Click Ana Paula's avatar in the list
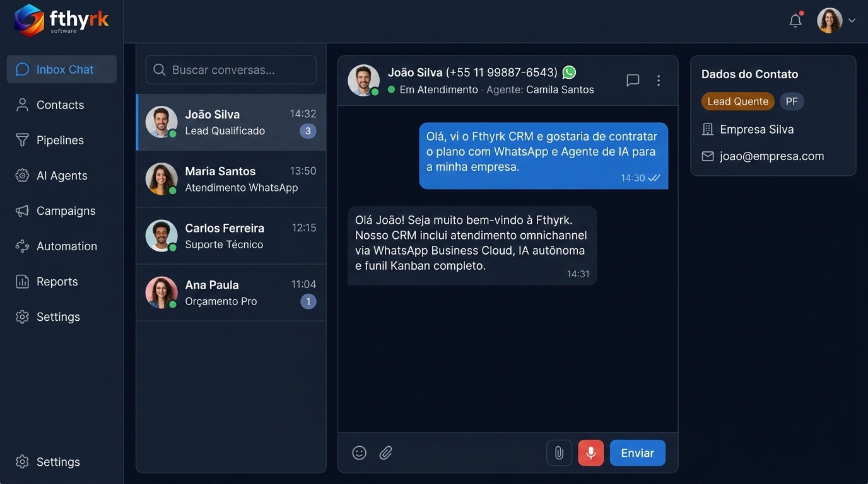Image resolution: width=868 pixels, height=484 pixels. 161,292
